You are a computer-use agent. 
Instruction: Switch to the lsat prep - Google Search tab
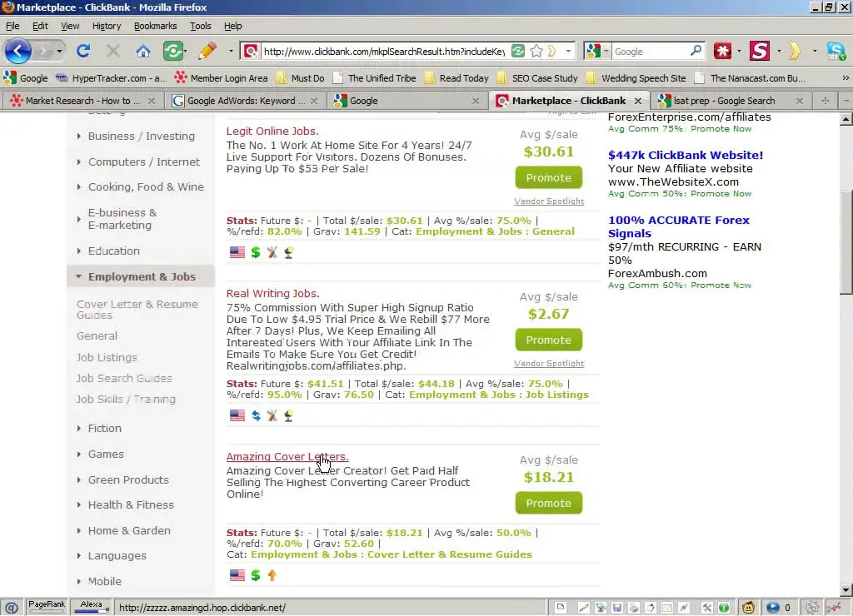tap(730, 101)
